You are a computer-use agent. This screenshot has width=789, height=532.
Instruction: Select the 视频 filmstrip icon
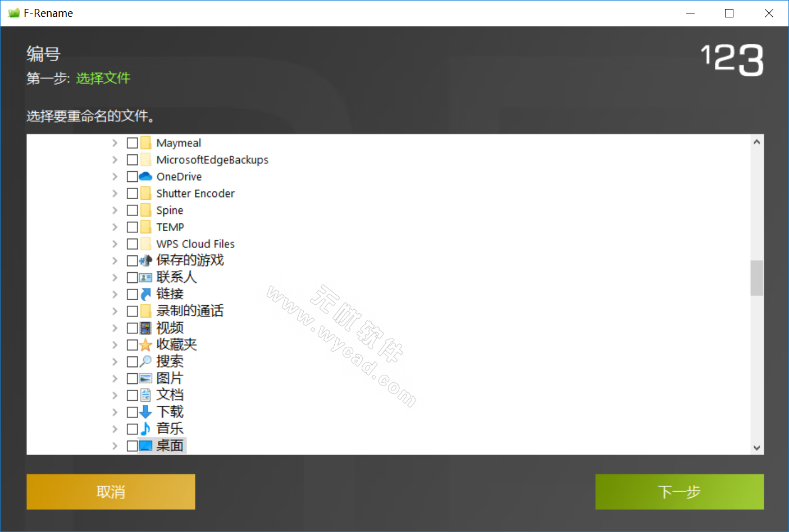(x=145, y=327)
